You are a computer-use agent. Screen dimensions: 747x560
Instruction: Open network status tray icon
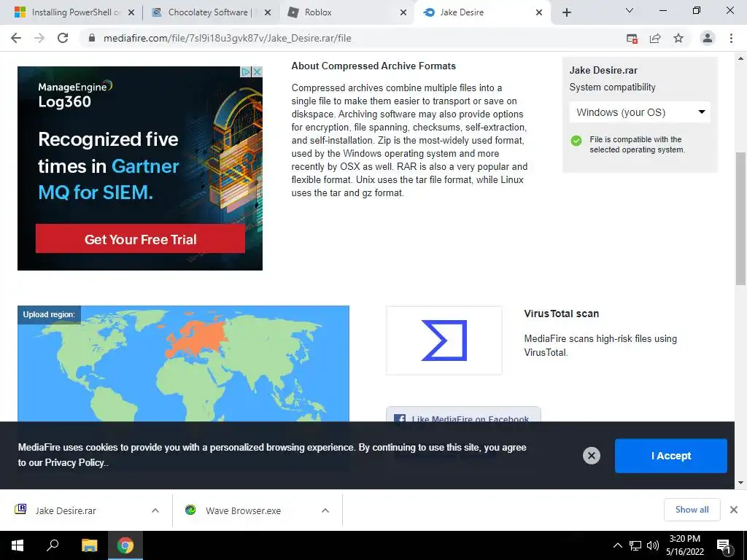635,545
